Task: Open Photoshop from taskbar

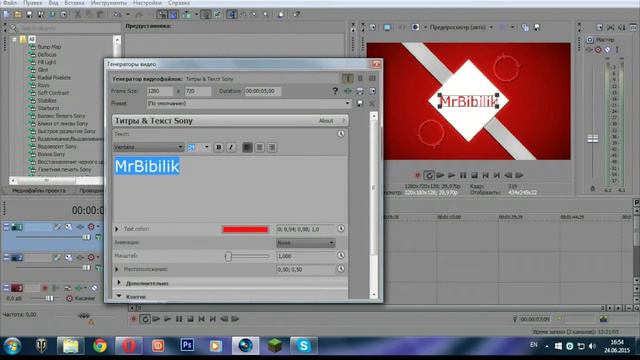Action: 187,345
